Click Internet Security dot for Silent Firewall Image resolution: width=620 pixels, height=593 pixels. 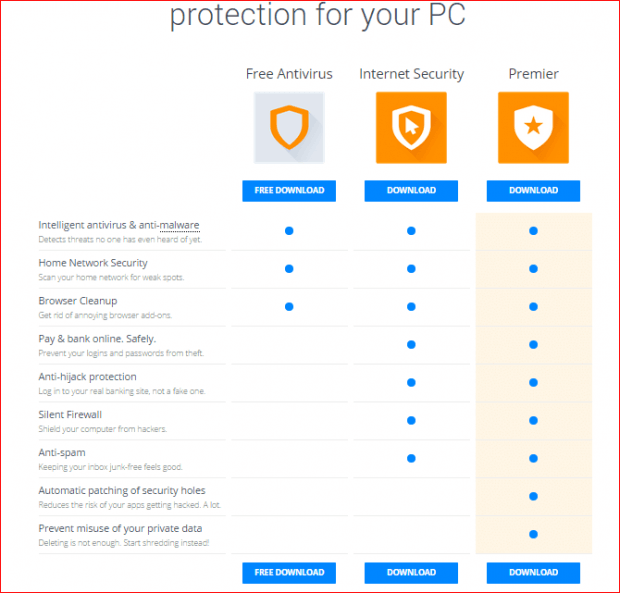click(411, 420)
